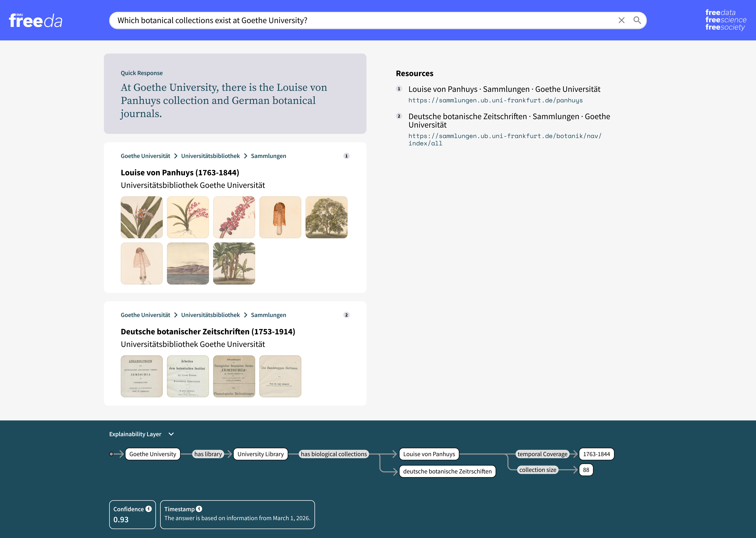The width and height of the screenshot is (756, 538).
Task: Select the Goethe University graph node
Action: [153, 454]
